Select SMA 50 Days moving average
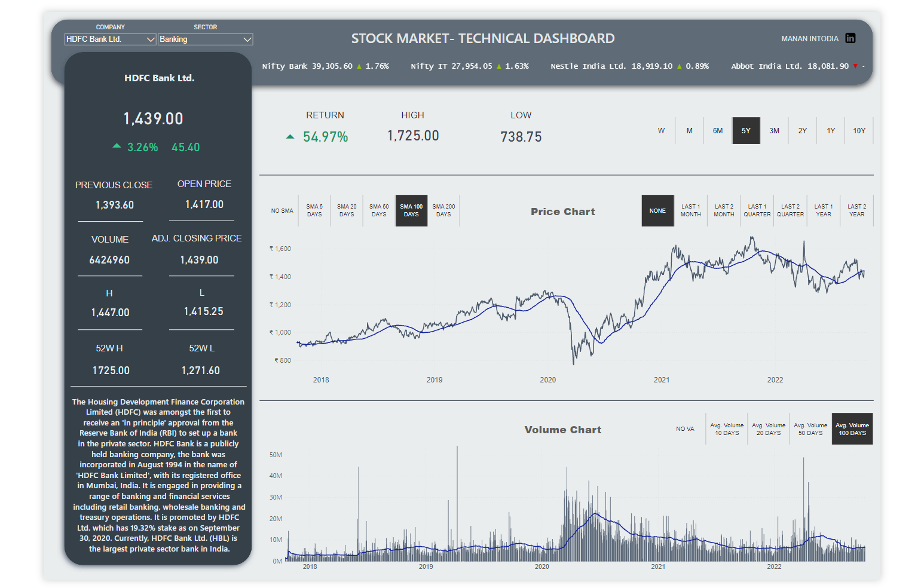This screenshot has height=588, width=924. point(379,210)
